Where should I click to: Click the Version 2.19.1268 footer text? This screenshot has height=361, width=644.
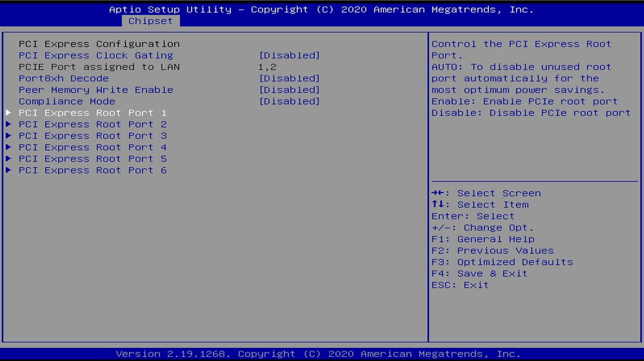click(318, 354)
